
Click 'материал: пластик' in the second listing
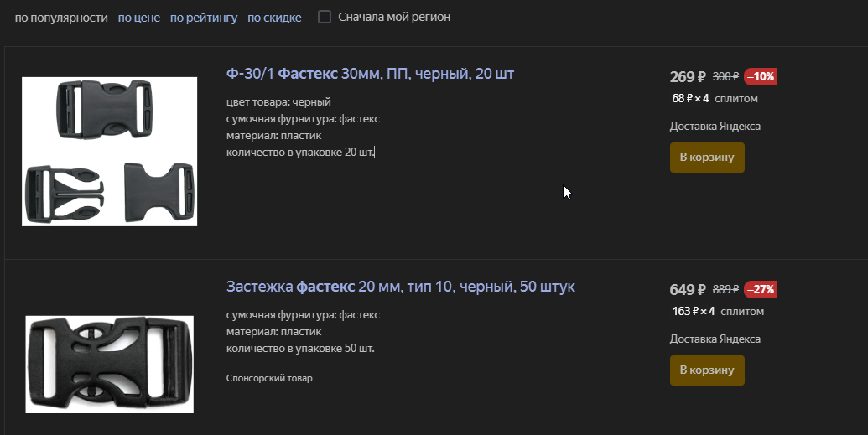point(274,332)
